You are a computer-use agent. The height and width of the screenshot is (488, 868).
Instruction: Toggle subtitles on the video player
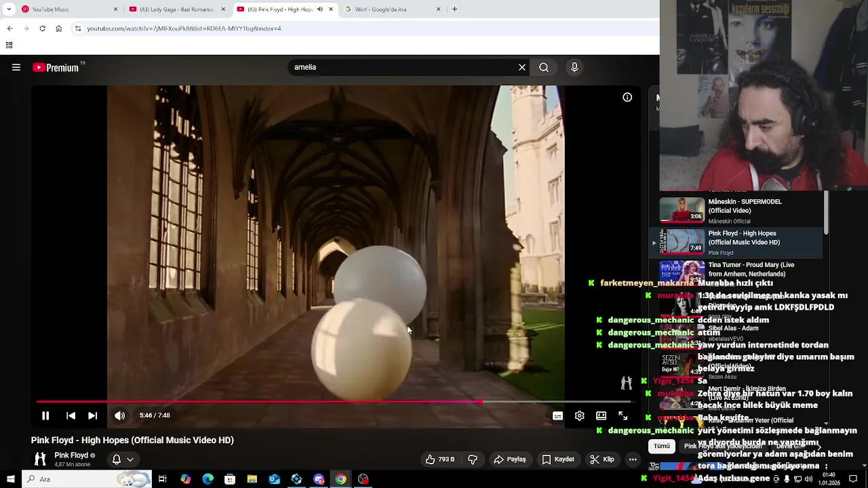click(x=557, y=415)
